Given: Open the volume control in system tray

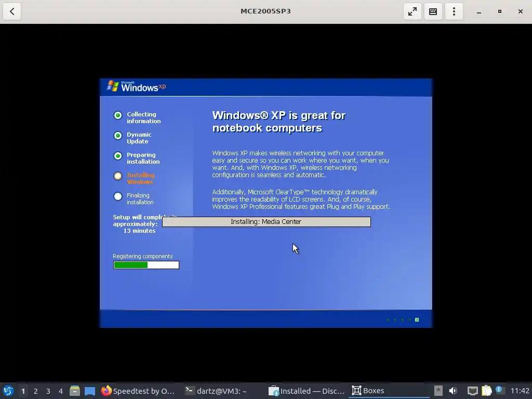Looking at the screenshot, I should (453, 391).
